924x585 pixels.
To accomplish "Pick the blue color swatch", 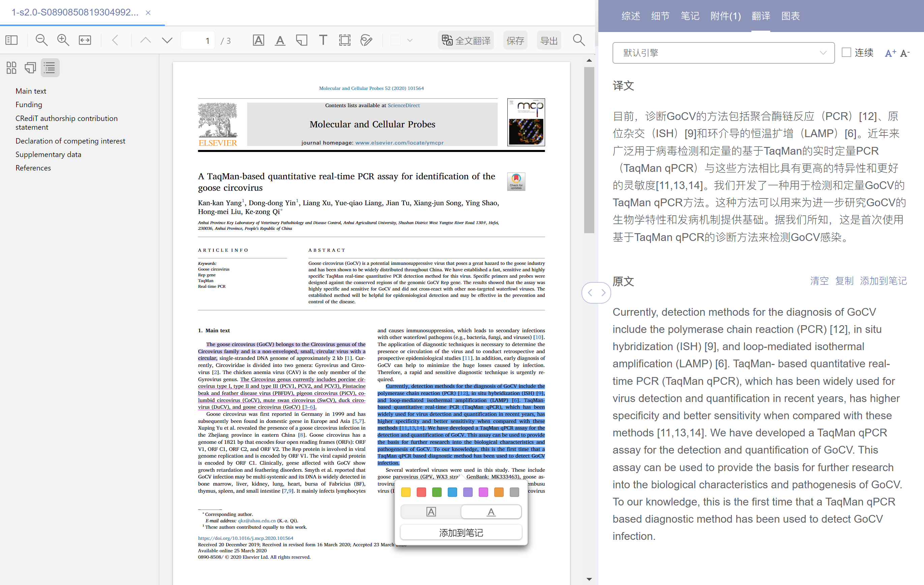I will [x=452, y=492].
